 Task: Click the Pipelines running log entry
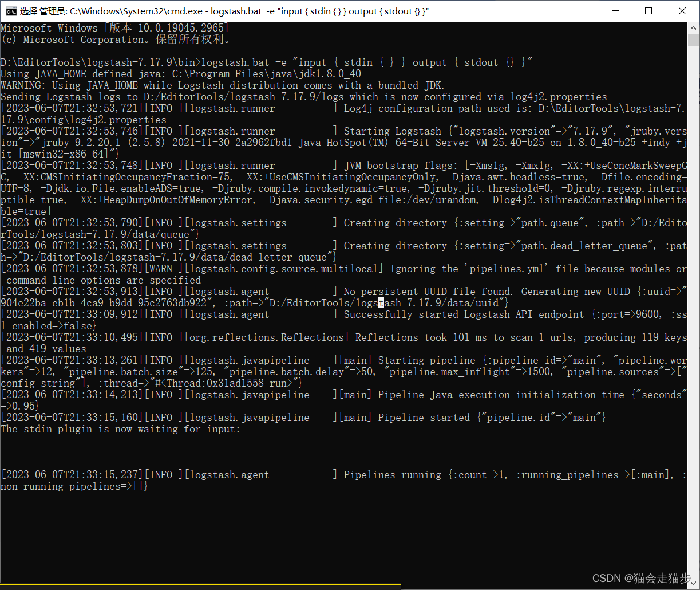[401, 474]
